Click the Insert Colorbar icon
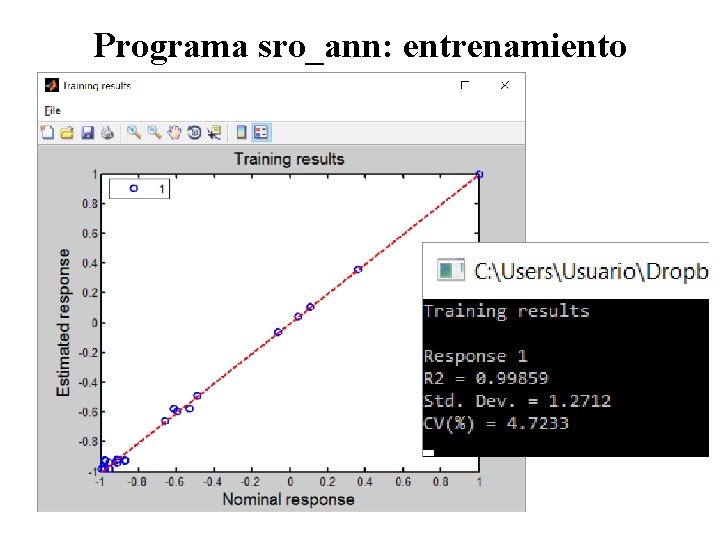 241,133
